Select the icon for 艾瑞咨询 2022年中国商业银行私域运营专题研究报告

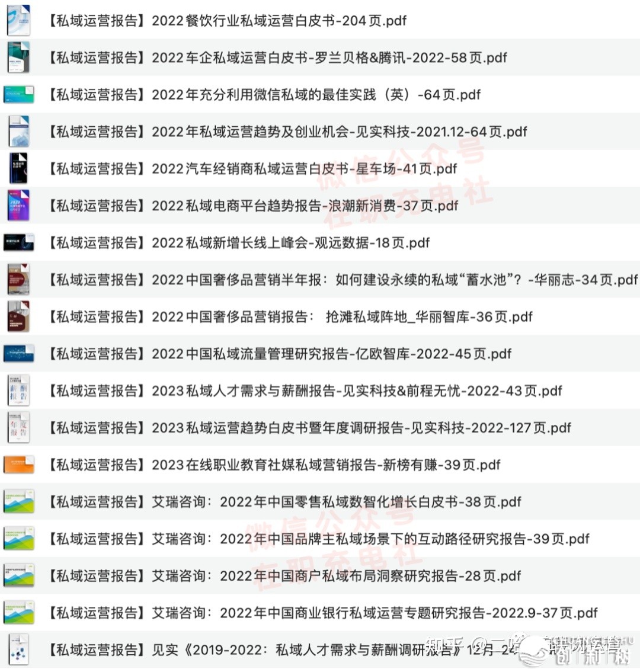[18, 613]
